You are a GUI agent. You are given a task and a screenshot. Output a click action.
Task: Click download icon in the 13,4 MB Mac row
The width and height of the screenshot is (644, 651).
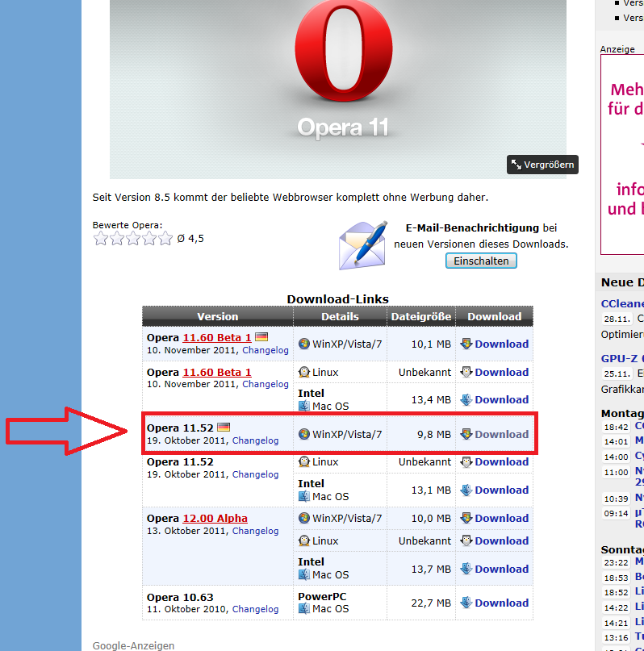click(466, 399)
